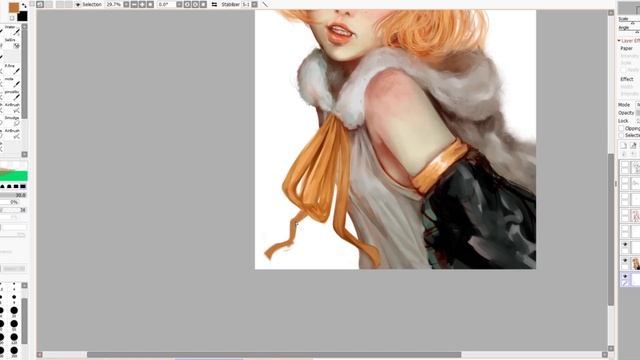Open the zoom percentage dropdown arrow
This screenshot has height=360, width=640.
pos(126,4)
